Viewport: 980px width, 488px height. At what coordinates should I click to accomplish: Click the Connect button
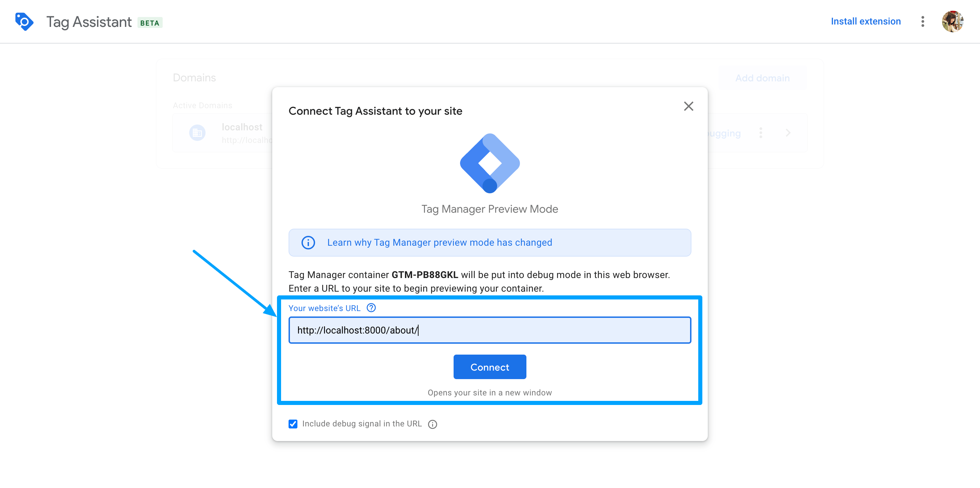(490, 367)
